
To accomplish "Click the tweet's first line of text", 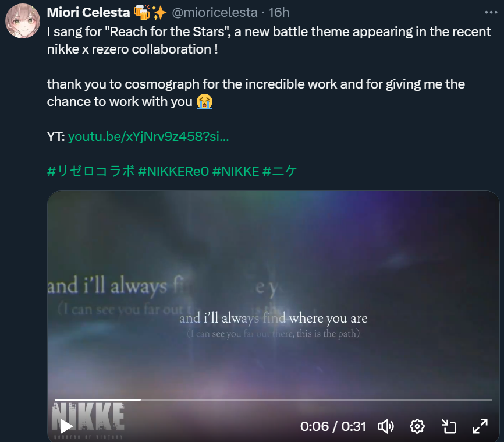I will click(269, 31).
